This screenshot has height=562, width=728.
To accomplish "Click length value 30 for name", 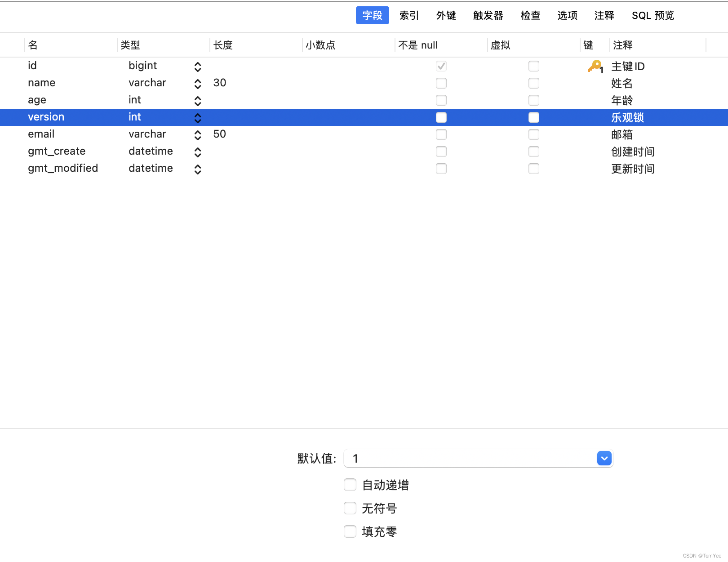I will 220,83.
